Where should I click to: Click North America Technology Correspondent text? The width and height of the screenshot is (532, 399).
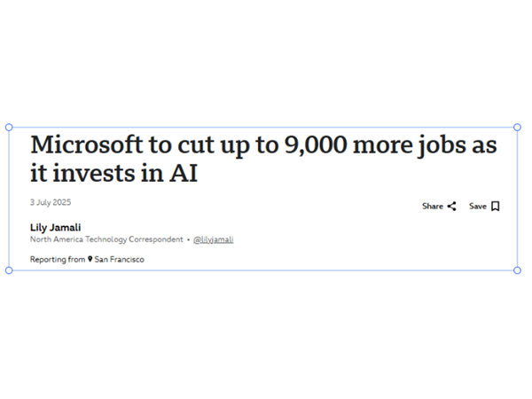coord(106,239)
